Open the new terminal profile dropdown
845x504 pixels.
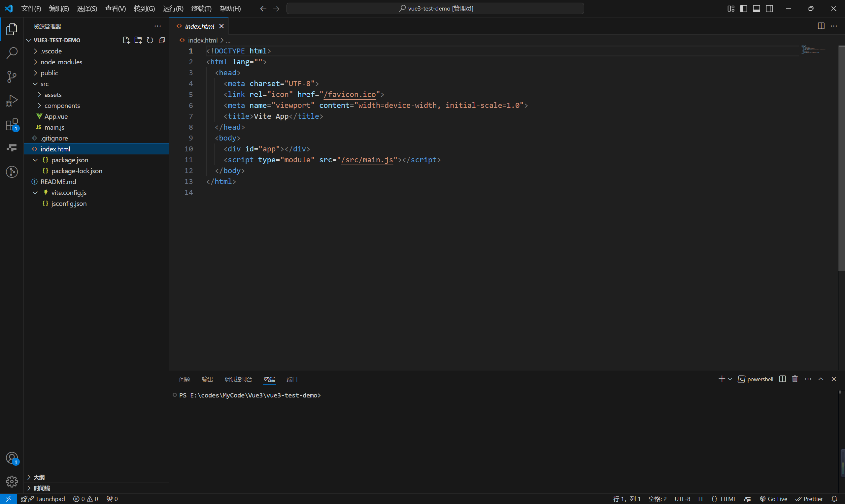click(730, 379)
